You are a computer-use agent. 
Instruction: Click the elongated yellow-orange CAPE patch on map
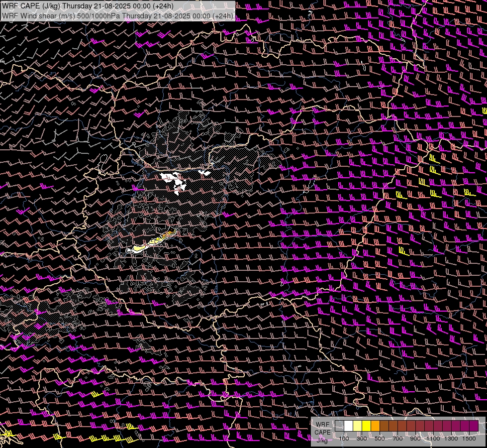[151, 241]
